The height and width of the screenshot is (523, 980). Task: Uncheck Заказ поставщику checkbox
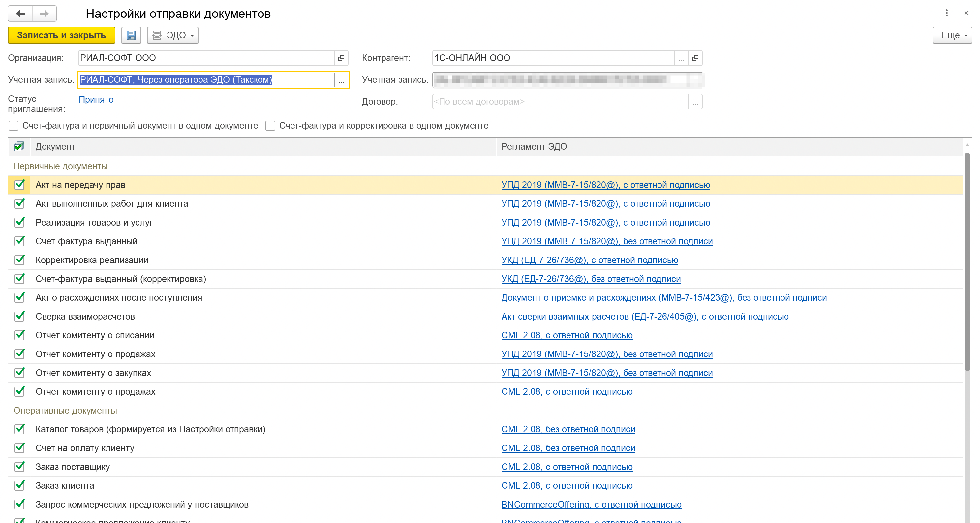click(19, 467)
